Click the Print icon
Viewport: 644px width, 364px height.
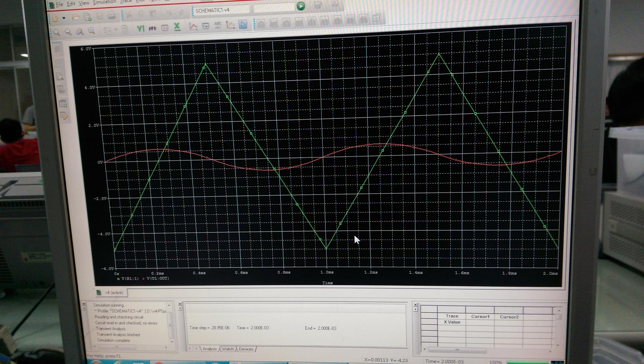click(x=111, y=15)
